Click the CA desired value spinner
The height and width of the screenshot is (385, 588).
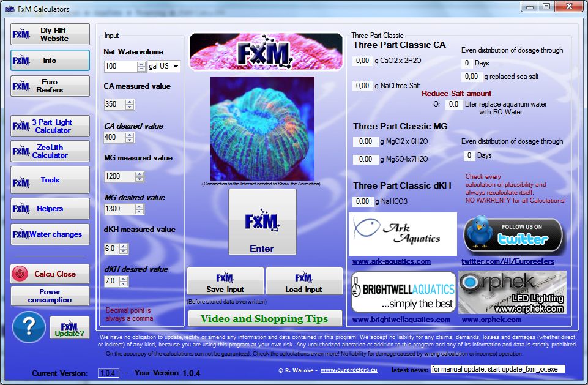coord(130,138)
